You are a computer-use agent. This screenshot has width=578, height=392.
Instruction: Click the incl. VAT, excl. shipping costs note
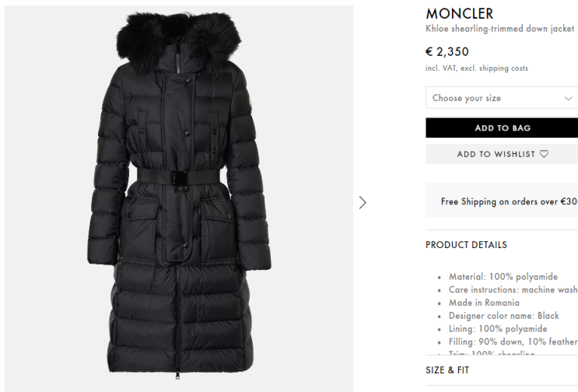point(477,68)
